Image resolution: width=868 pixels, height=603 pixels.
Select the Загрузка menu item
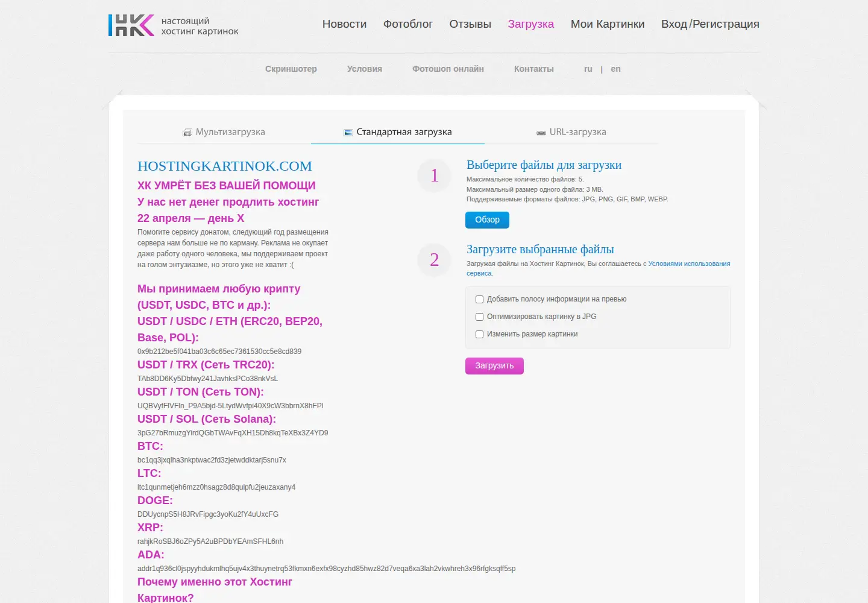[x=531, y=24]
